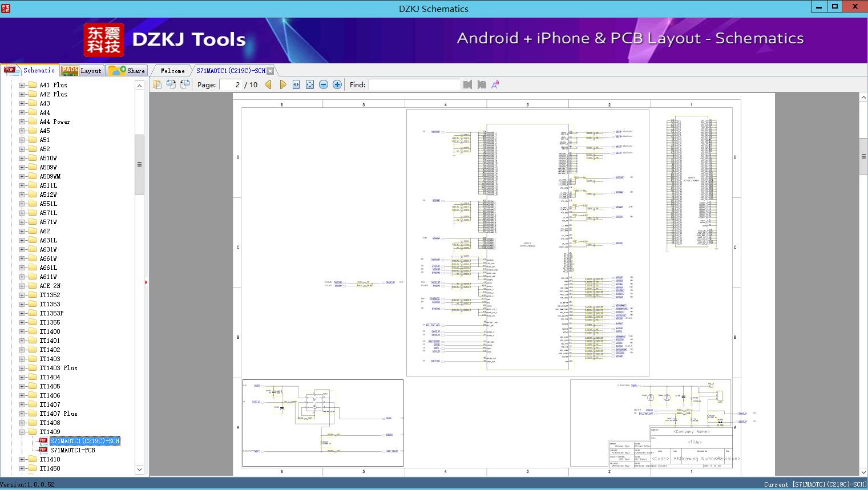Click the rotate page counterclockwise icon
This screenshot has width=868, height=490.
tap(171, 84)
